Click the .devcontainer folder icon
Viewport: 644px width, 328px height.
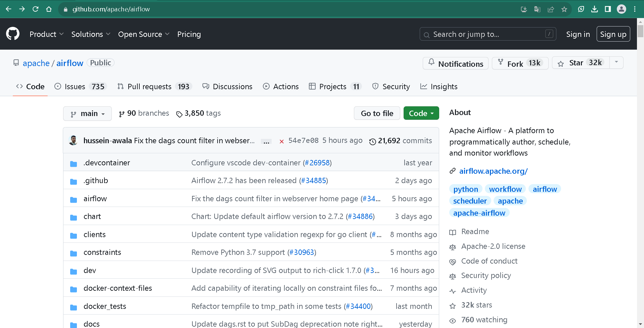tap(74, 163)
